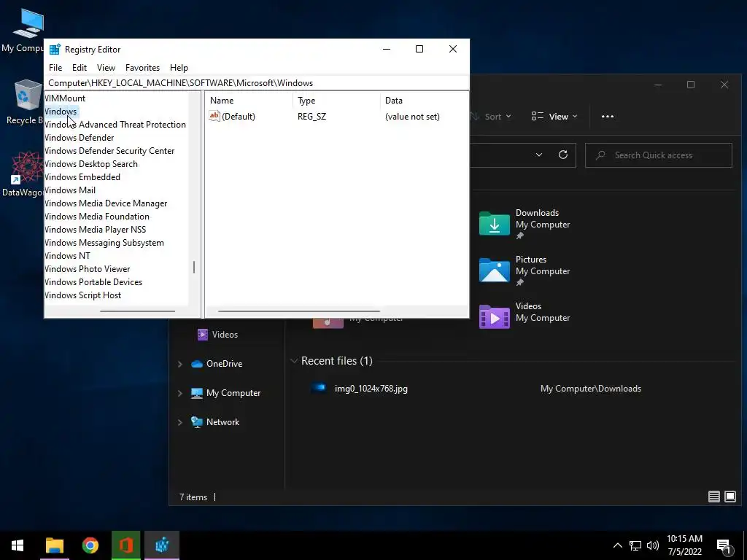Click the Registry Editor title bar icon
Image resolution: width=747 pixels, height=560 pixels.
click(55, 50)
